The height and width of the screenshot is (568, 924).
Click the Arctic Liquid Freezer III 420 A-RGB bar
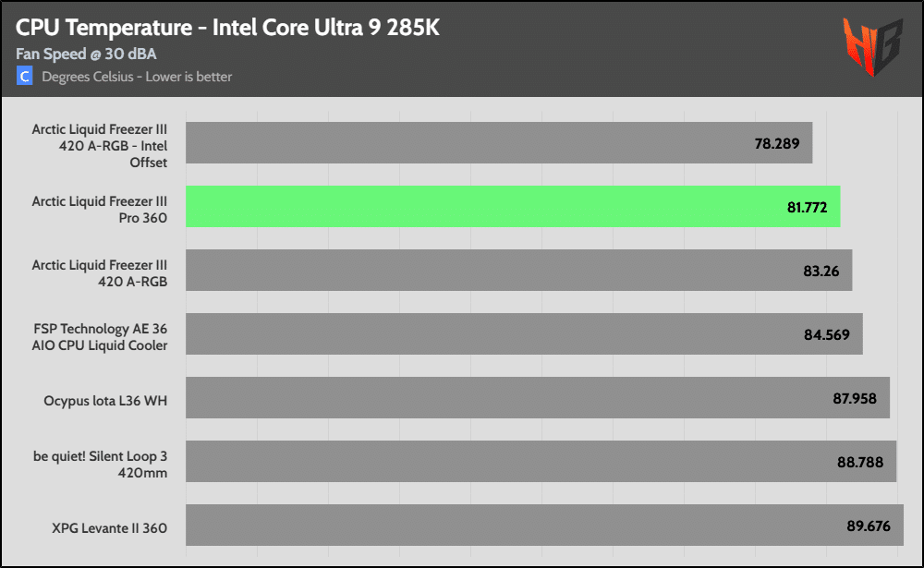(x=518, y=270)
